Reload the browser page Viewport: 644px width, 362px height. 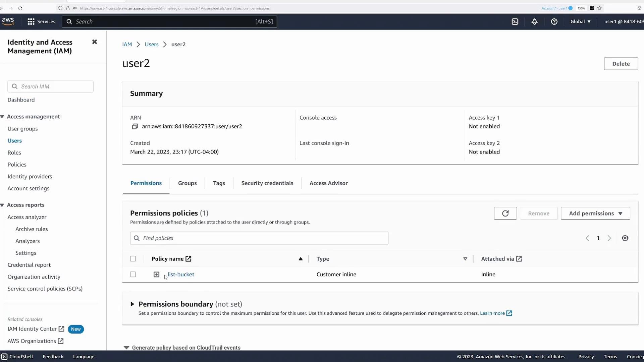pyautogui.click(x=20, y=8)
